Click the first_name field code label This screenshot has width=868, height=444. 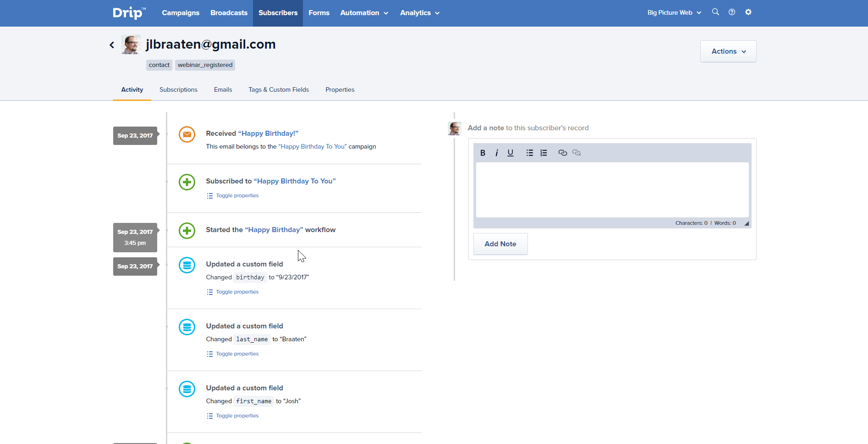coord(254,401)
